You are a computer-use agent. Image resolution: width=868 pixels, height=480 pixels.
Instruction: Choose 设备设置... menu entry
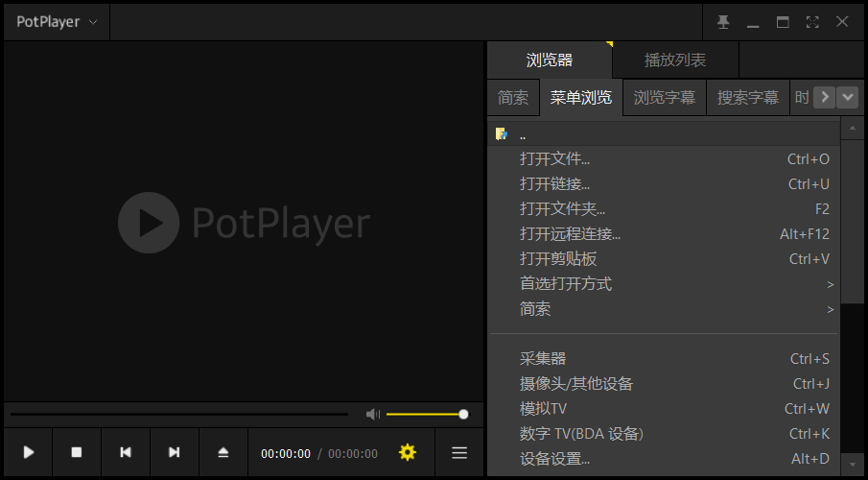(664, 458)
